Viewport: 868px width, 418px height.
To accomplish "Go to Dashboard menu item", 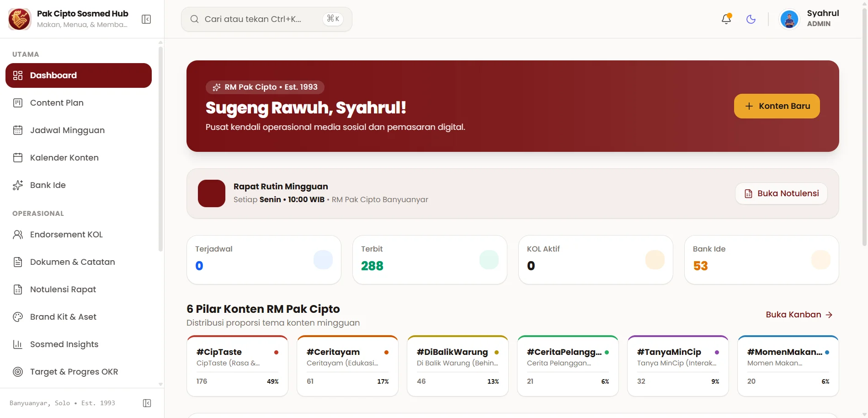I will tap(79, 75).
